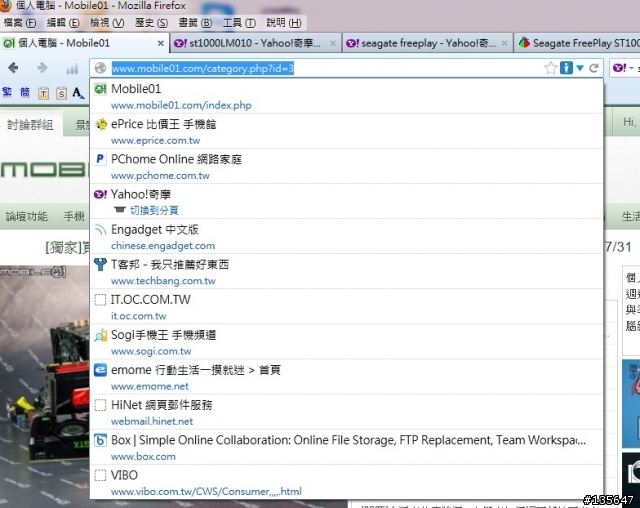Click the browser Back arrow button
Viewport: 640px width, 508px height.
pos(13,68)
